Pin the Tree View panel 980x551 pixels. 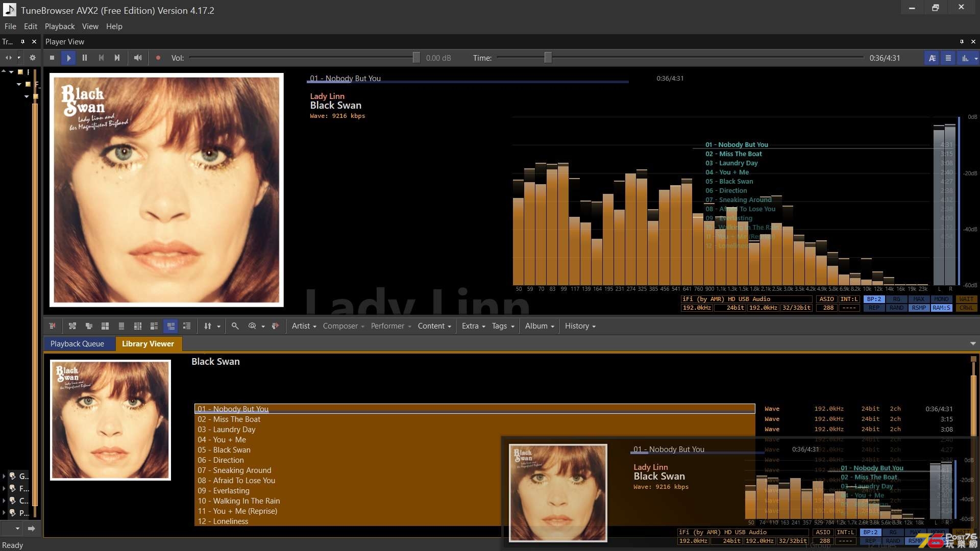point(22,42)
